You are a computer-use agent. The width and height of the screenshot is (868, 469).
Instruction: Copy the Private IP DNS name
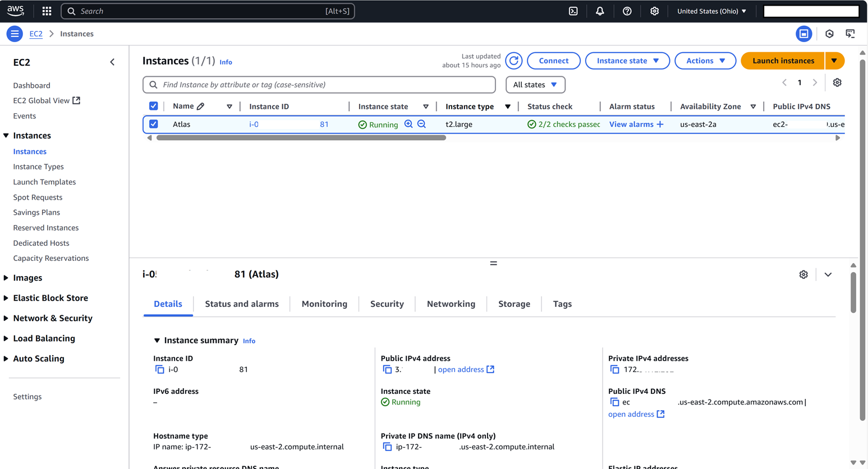[387, 447]
